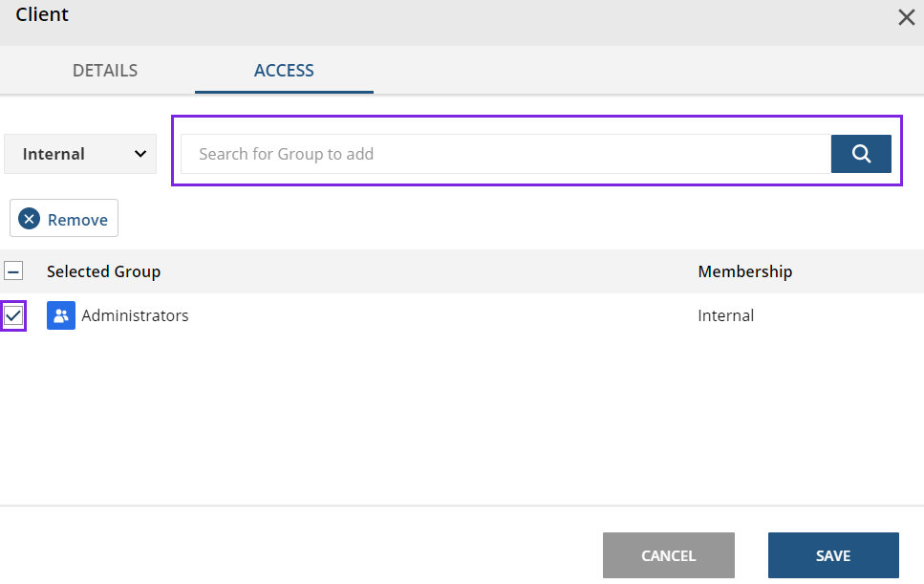924x584 pixels.
Task: Click the circled X icon on Remove
Action: pos(29,218)
